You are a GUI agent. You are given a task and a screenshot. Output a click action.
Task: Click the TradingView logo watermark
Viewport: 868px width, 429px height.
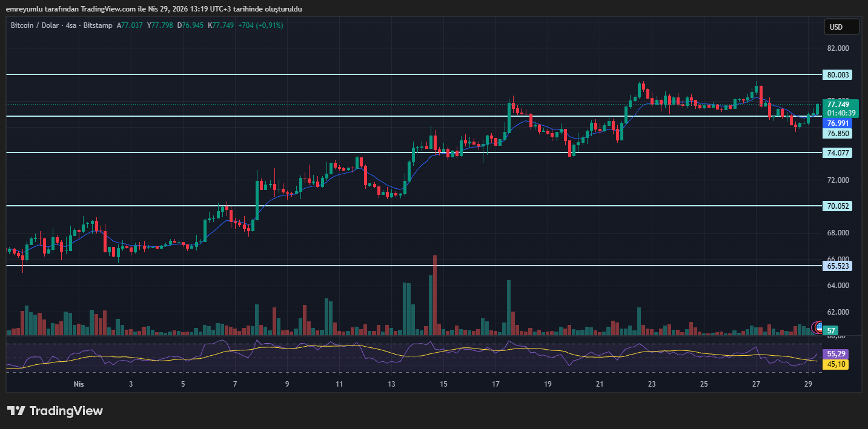[55, 411]
